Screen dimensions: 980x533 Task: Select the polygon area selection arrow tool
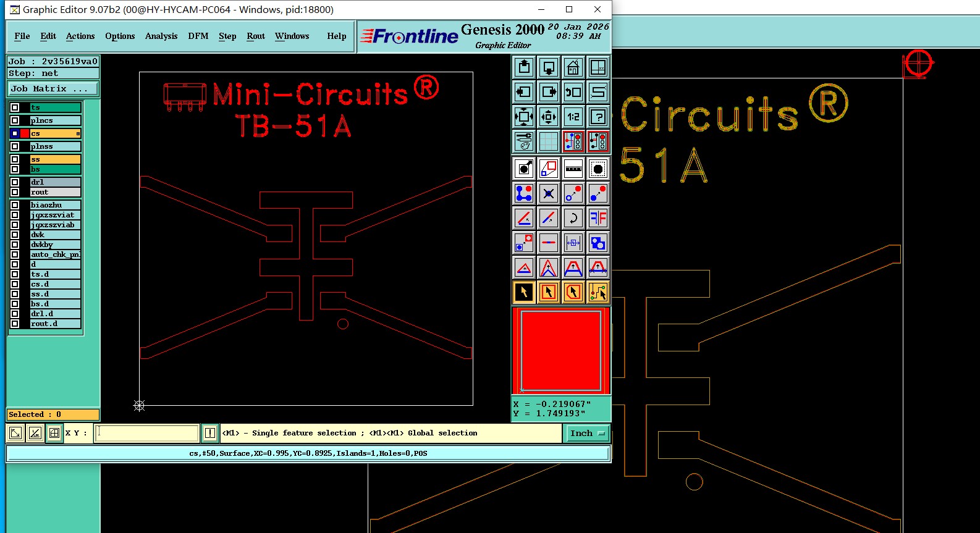point(573,292)
